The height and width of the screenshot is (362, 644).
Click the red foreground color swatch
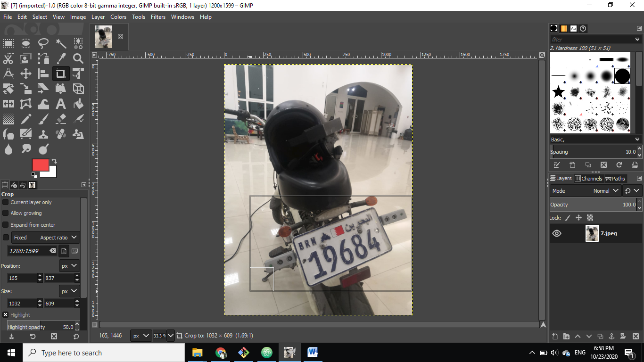(x=40, y=165)
